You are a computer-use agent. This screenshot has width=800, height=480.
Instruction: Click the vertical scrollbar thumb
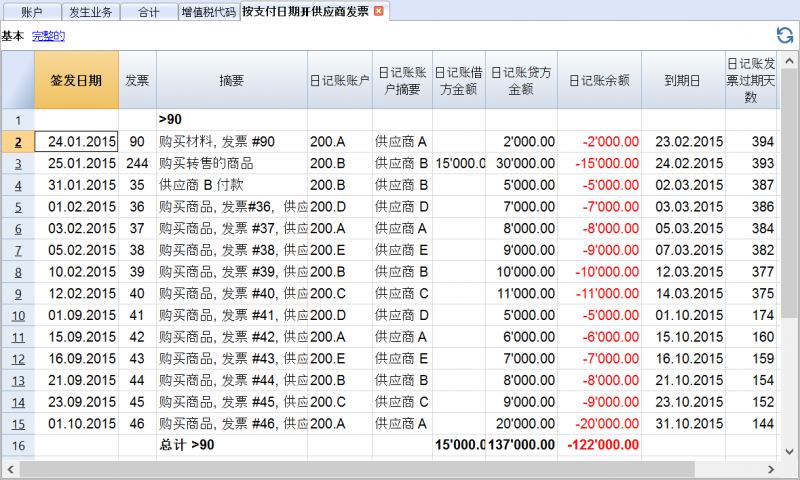[789, 194]
